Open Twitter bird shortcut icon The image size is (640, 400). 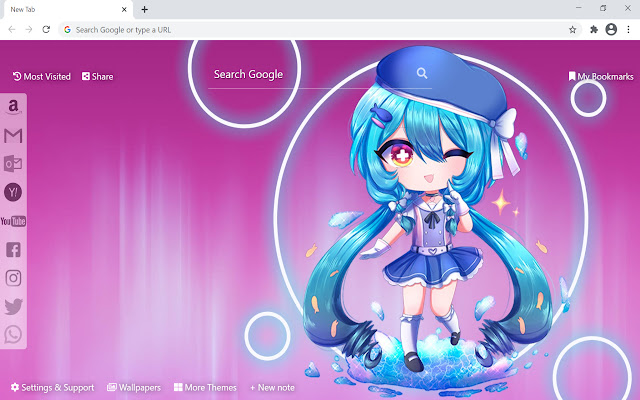pyautogui.click(x=13, y=307)
